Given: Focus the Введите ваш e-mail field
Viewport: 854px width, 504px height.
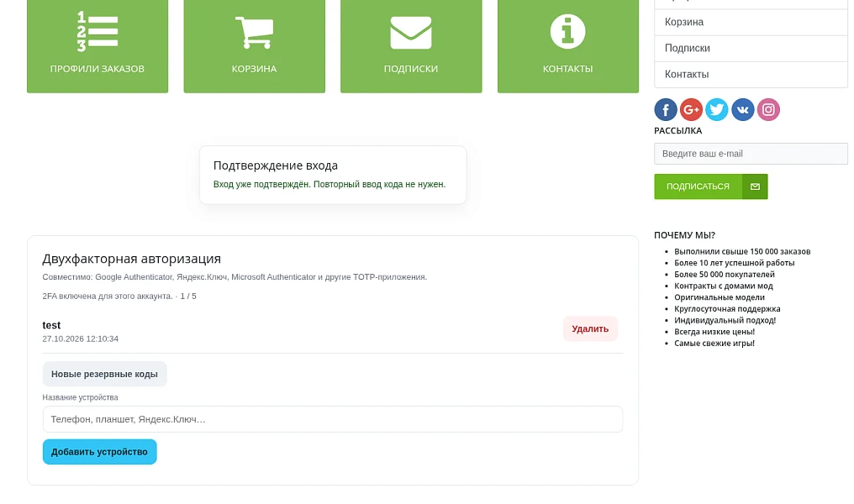Looking at the screenshot, I should point(751,154).
